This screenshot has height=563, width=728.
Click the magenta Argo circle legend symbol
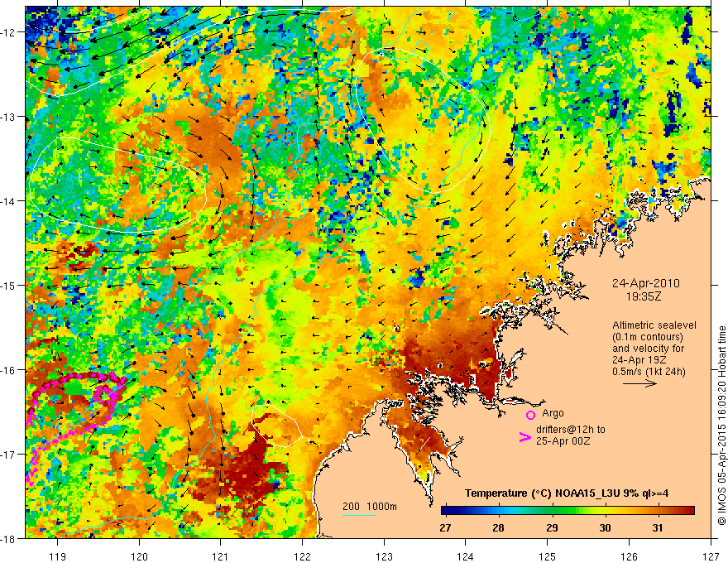pyautogui.click(x=530, y=415)
